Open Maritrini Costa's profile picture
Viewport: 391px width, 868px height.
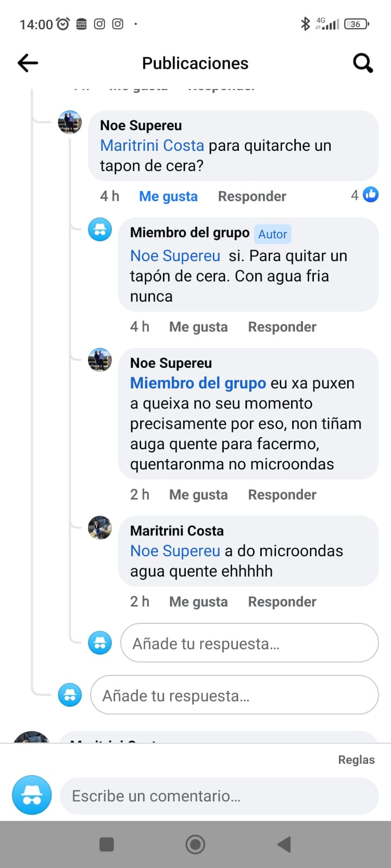point(100,528)
